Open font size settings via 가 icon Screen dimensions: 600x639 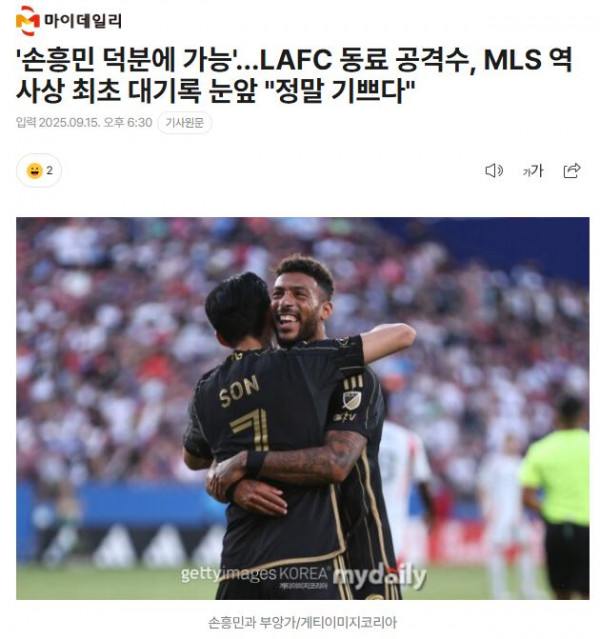click(x=532, y=171)
